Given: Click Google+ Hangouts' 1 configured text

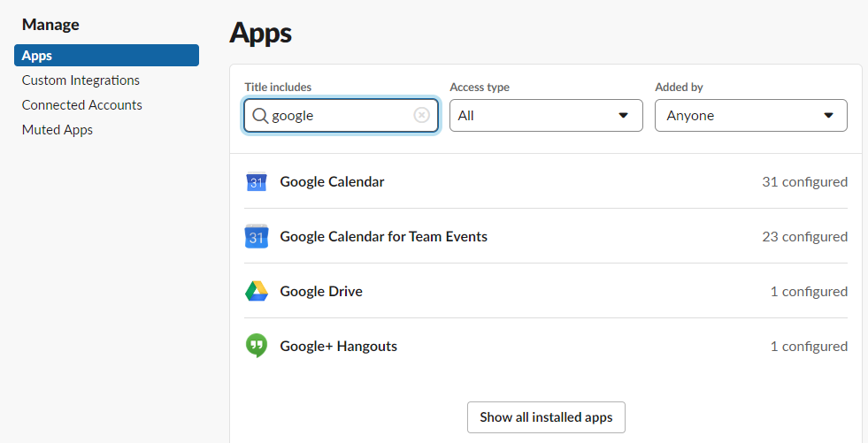Looking at the screenshot, I should 809,347.
